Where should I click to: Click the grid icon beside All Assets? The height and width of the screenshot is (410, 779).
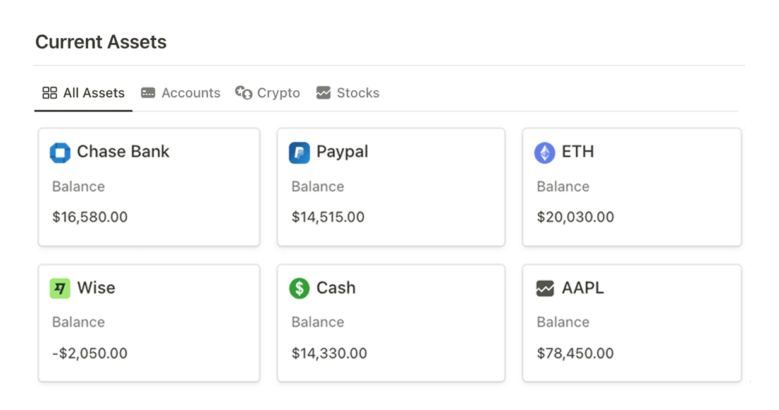[x=50, y=93]
